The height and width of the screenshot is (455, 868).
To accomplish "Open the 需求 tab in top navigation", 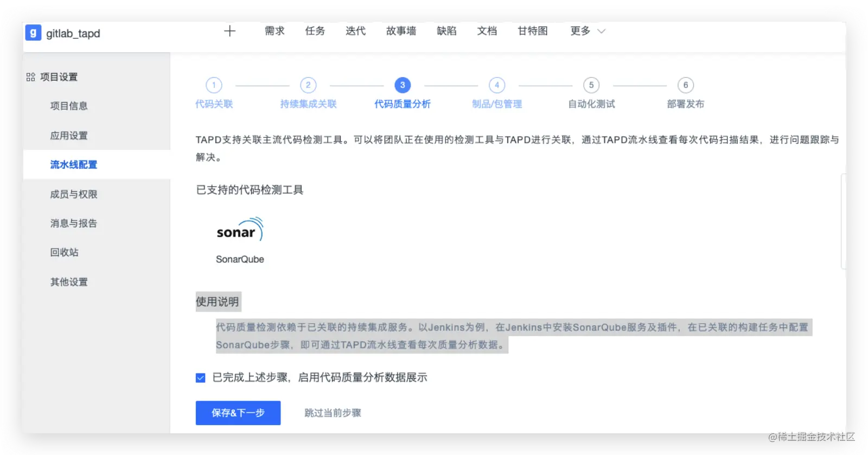I will [x=275, y=31].
